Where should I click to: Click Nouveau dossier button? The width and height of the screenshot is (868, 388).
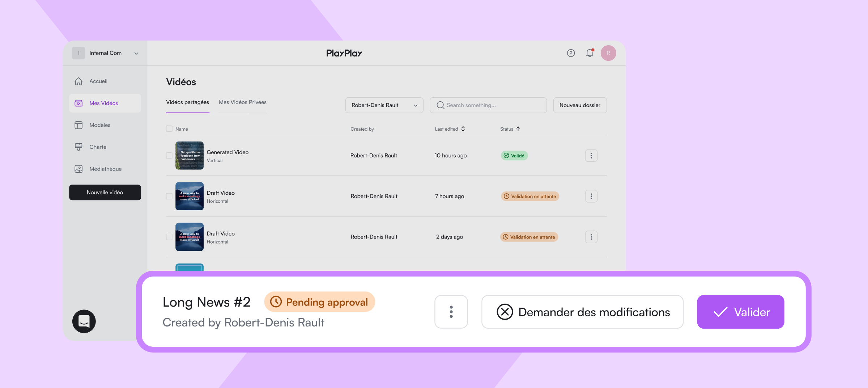tap(580, 105)
